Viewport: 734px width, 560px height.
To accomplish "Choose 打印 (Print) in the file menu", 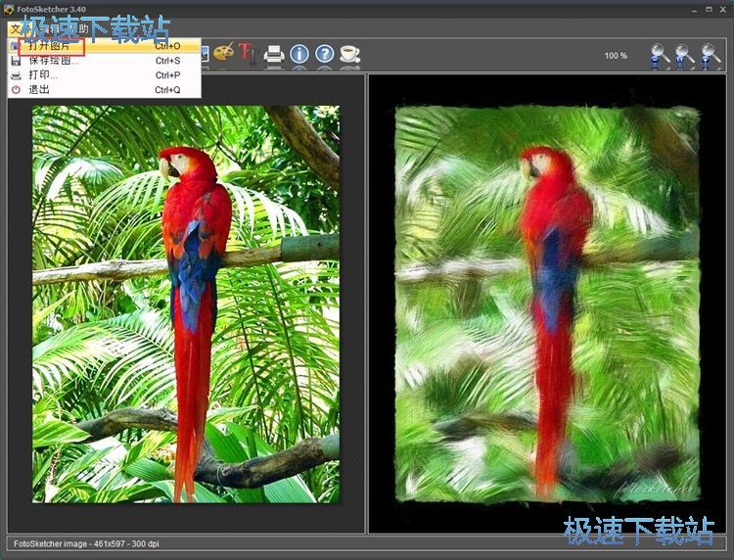I will 43,75.
